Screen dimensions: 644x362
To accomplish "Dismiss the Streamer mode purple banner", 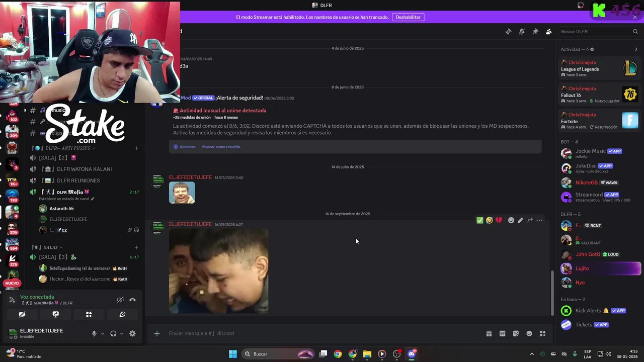I will click(x=635, y=17).
